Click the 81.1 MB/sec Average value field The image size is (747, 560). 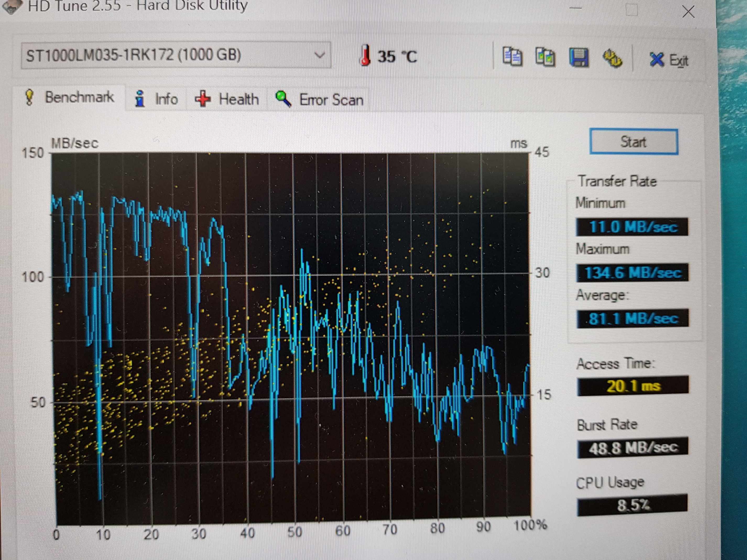click(x=632, y=318)
